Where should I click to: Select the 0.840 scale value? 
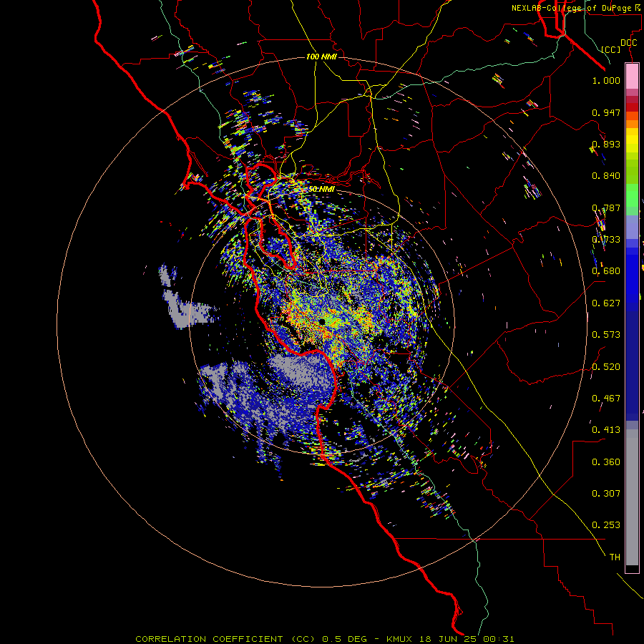click(606, 176)
